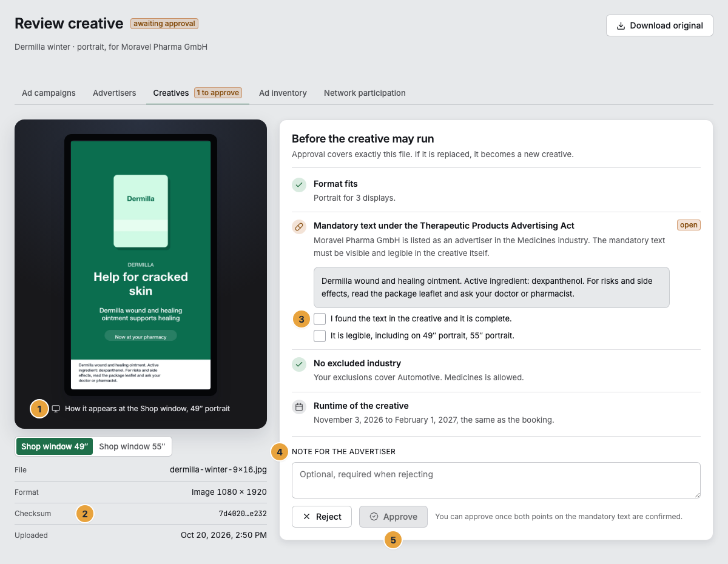Click the Dermilla creative preview image

pyautogui.click(x=141, y=265)
